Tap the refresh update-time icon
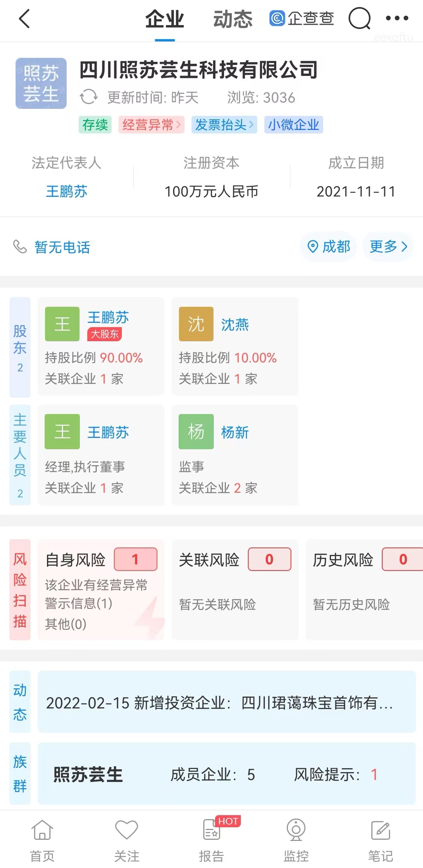The image size is (423, 868). tap(89, 97)
